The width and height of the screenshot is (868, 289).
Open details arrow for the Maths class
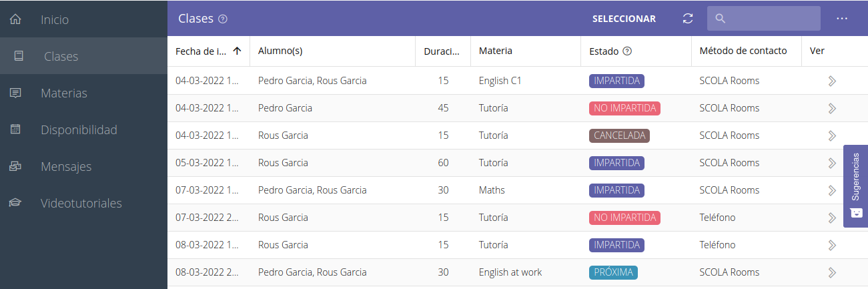(x=832, y=190)
